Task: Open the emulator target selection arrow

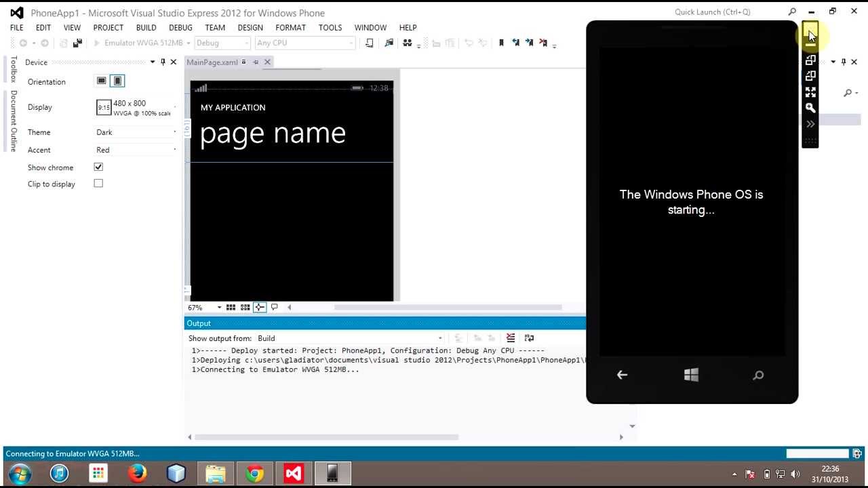Action: [x=189, y=43]
